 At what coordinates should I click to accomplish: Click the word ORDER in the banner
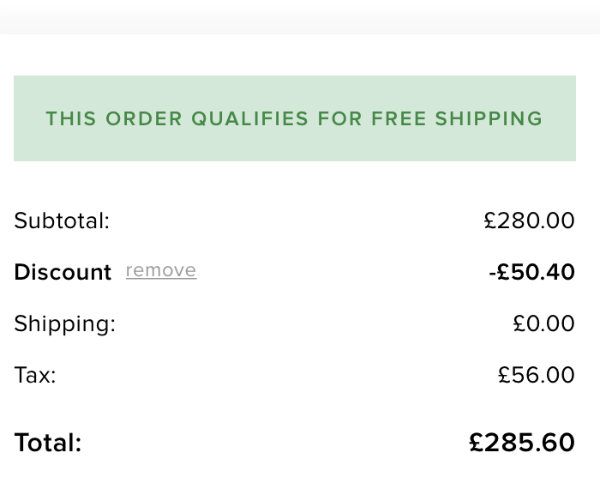tap(144, 119)
